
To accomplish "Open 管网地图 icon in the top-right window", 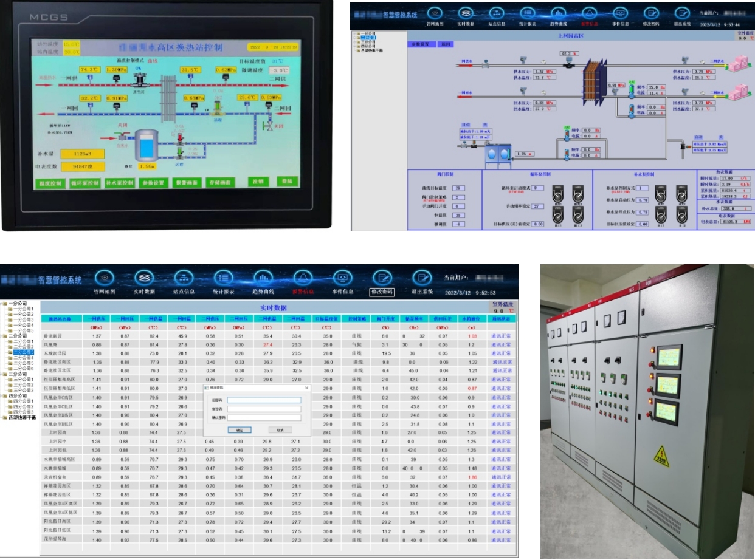I will (435, 13).
